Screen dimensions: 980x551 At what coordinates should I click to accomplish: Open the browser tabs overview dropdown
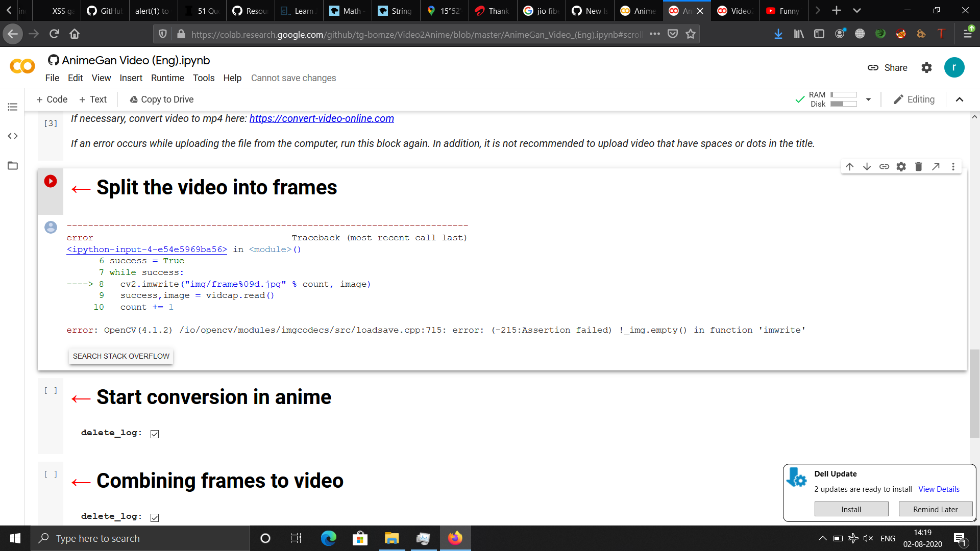[857, 10]
